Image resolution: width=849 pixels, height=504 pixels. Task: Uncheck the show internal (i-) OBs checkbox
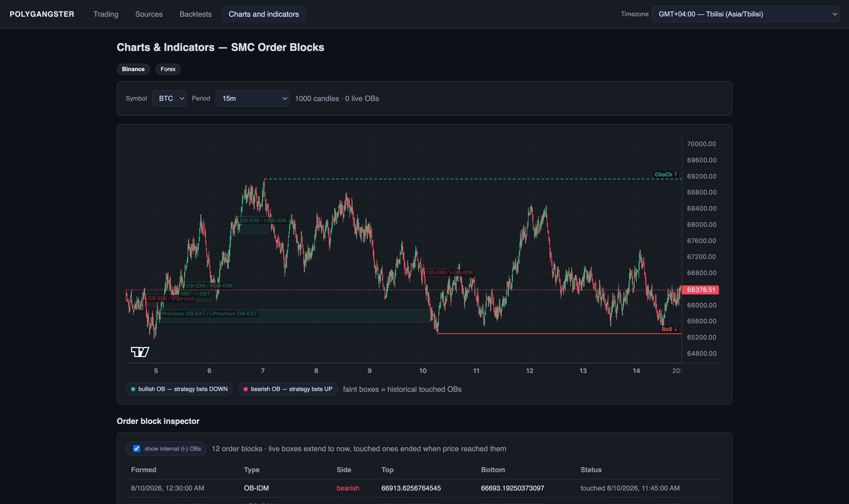coord(137,449)
